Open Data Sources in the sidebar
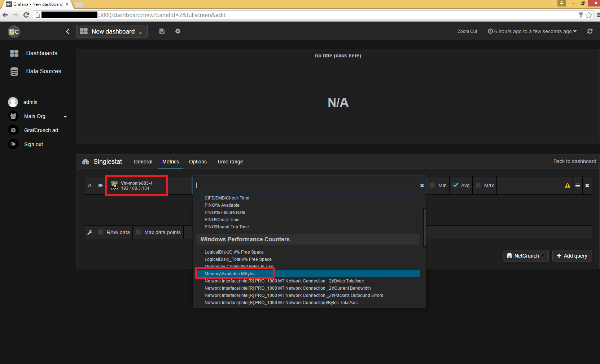This screenshot has width=600, height=364. (x=44, y=71)
